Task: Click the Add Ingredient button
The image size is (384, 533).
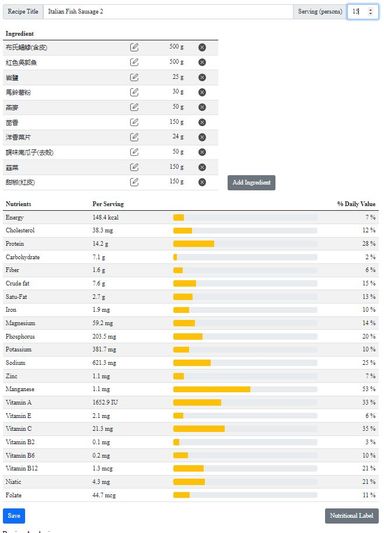Action: (x=251, y=183)
